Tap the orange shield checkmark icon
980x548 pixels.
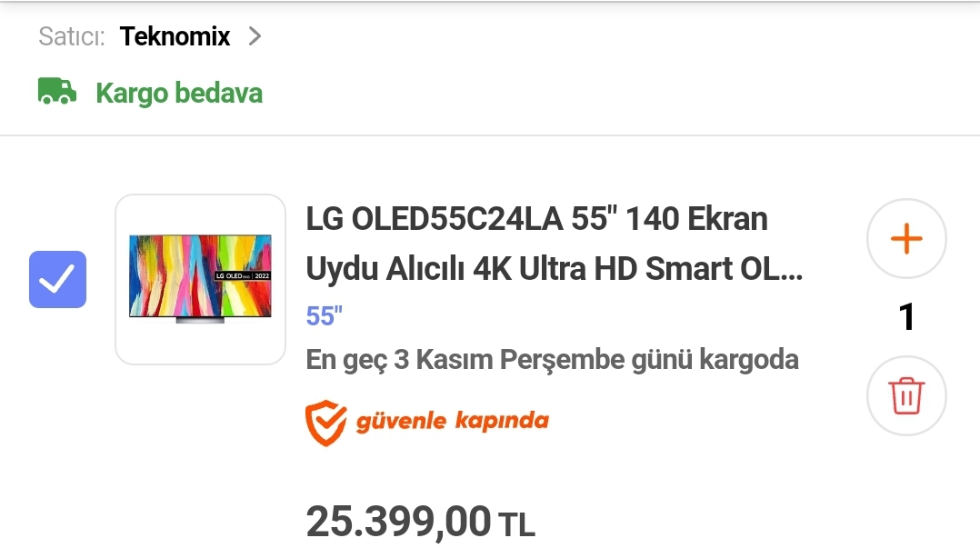coord(325,423)
